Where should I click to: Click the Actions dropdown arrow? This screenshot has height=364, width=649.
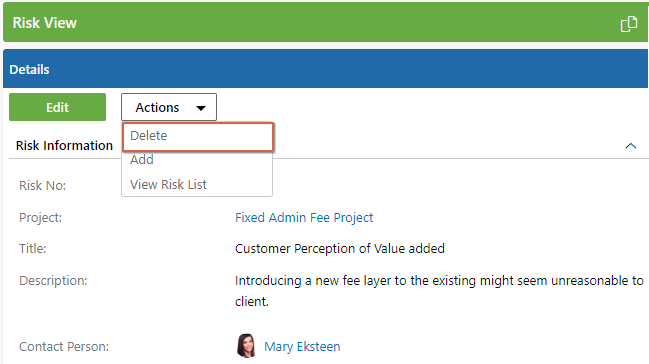pos(201,108)
